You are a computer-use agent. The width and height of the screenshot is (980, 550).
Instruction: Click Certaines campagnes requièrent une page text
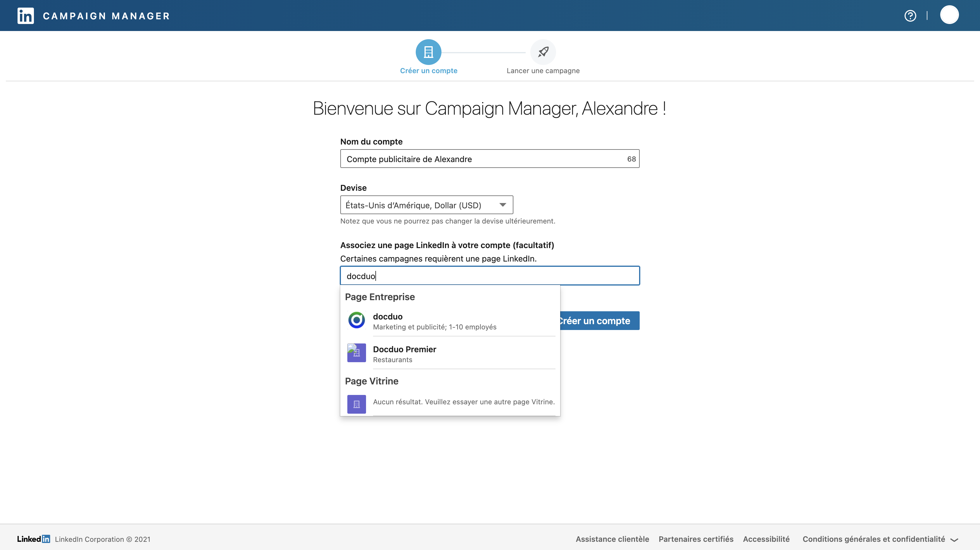tap(438, 258)
